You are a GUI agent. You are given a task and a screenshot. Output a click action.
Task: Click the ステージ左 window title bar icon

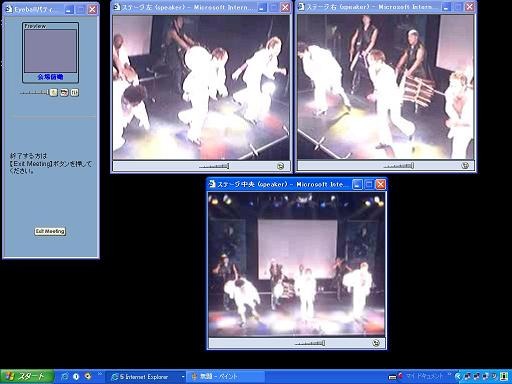[117, 7]
